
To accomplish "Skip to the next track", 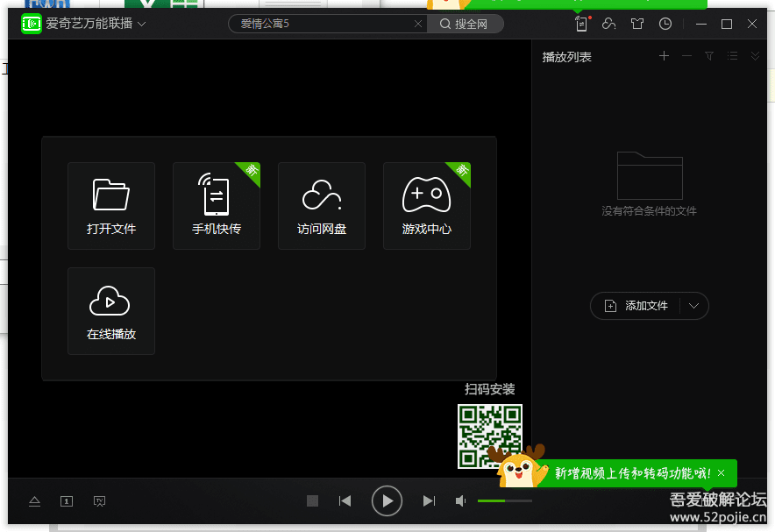I will click(429, 500).
